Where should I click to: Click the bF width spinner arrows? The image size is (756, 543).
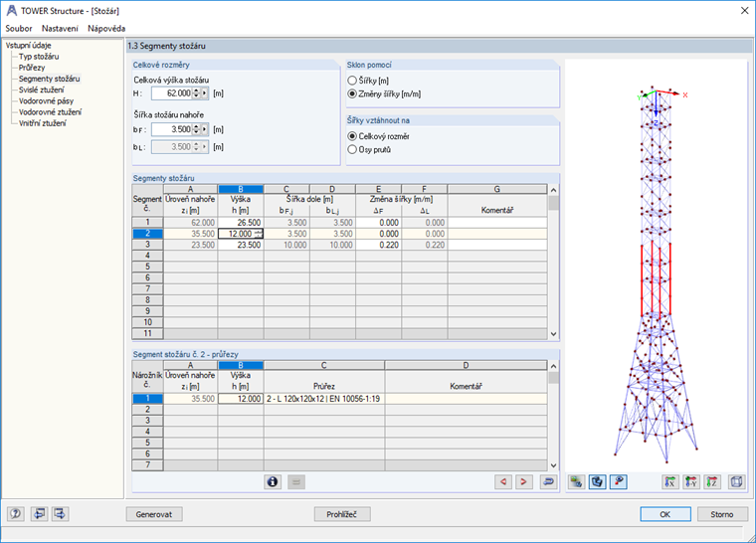tap(196, 129)
